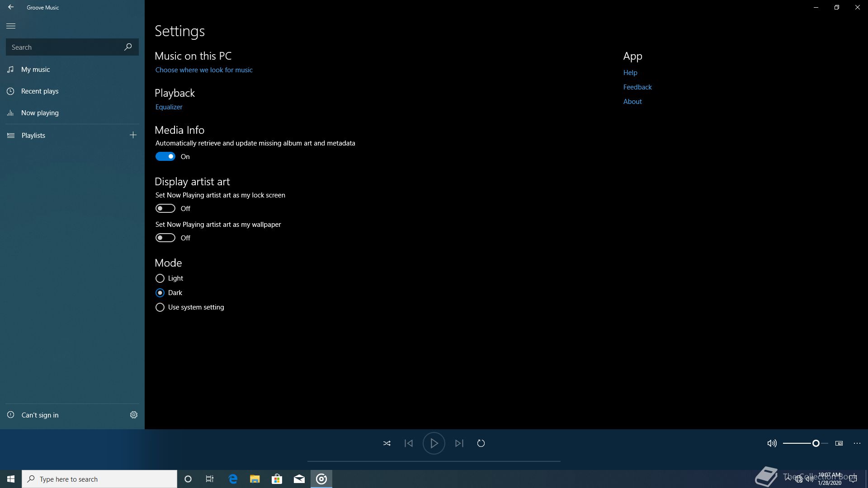
Task: Select Dark mode radio button
Action: [160, 293]
